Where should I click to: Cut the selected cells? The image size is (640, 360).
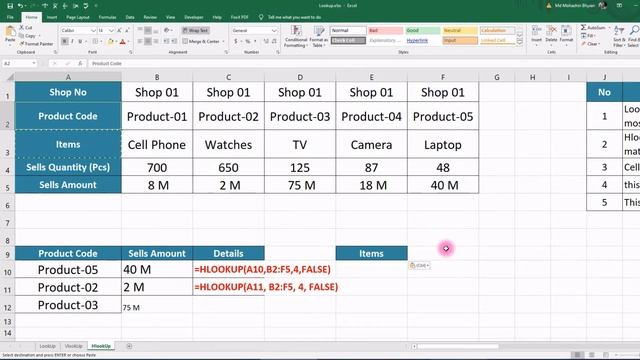pyautogui.click(x=26, y=27)
